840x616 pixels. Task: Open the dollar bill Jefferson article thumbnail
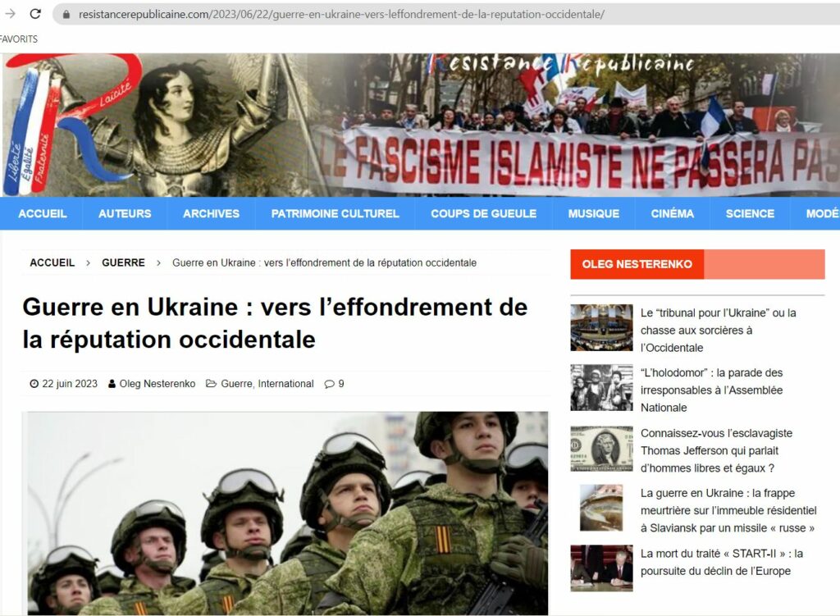(x=601, y=449)
